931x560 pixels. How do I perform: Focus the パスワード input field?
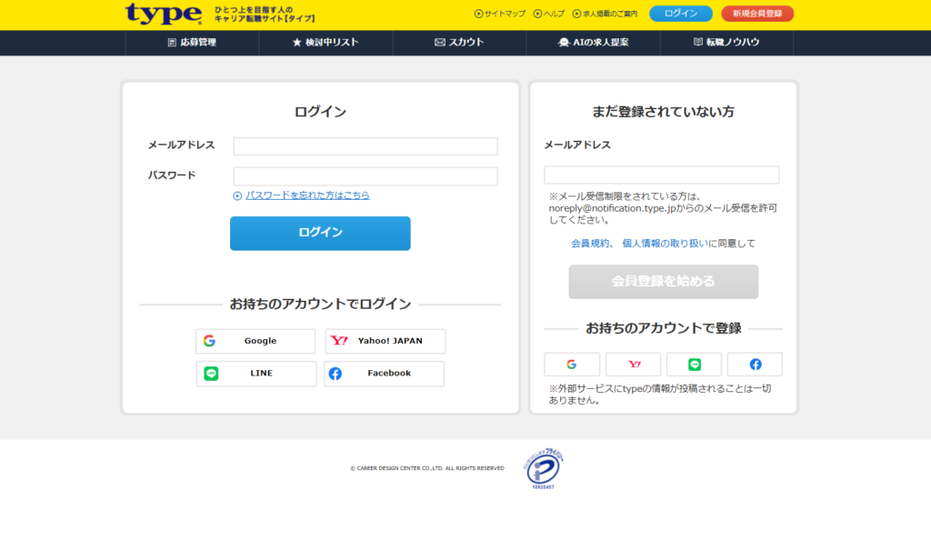pos(365,176)
